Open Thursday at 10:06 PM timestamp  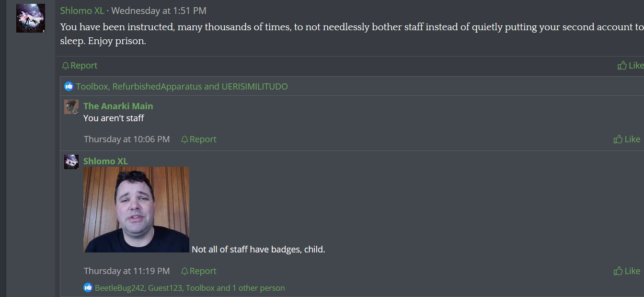point(127,139)
